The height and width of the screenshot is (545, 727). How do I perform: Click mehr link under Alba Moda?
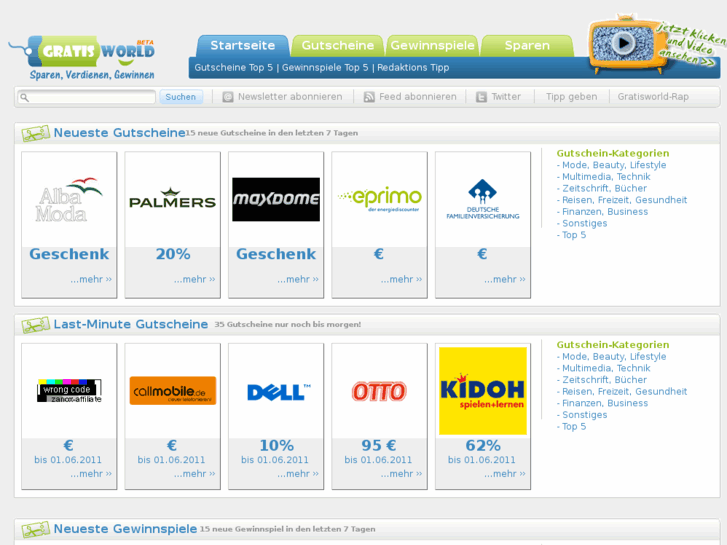point(91,279)
